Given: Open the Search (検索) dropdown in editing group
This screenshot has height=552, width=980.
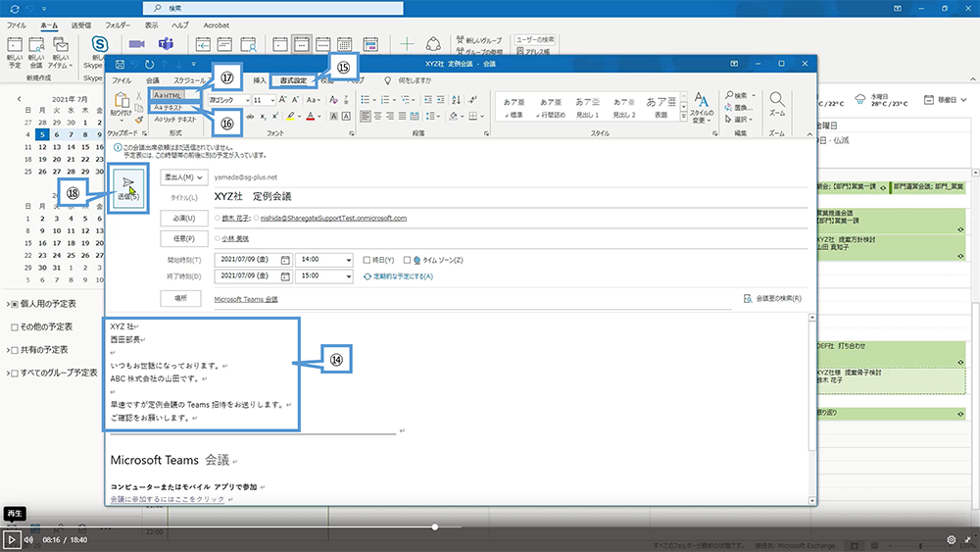Looking at the screenshot, I should click(741, 96).
